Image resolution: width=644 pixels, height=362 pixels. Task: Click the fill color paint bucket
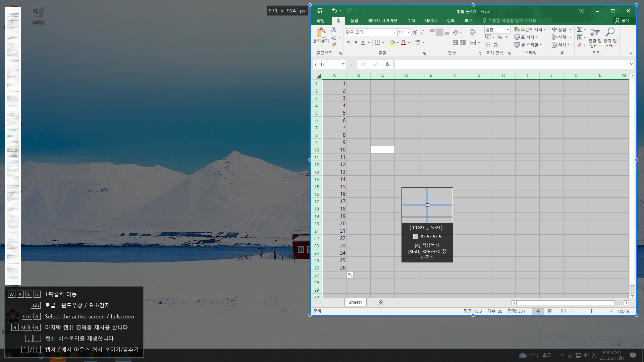[x=392, y=43]
